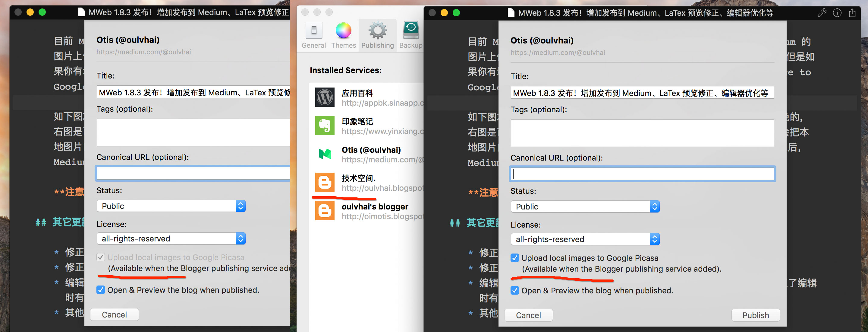Toggle Open & Preview checkbox in left dialog
Viewport: 868px width, 332px height.
click(x=100, y=290)
